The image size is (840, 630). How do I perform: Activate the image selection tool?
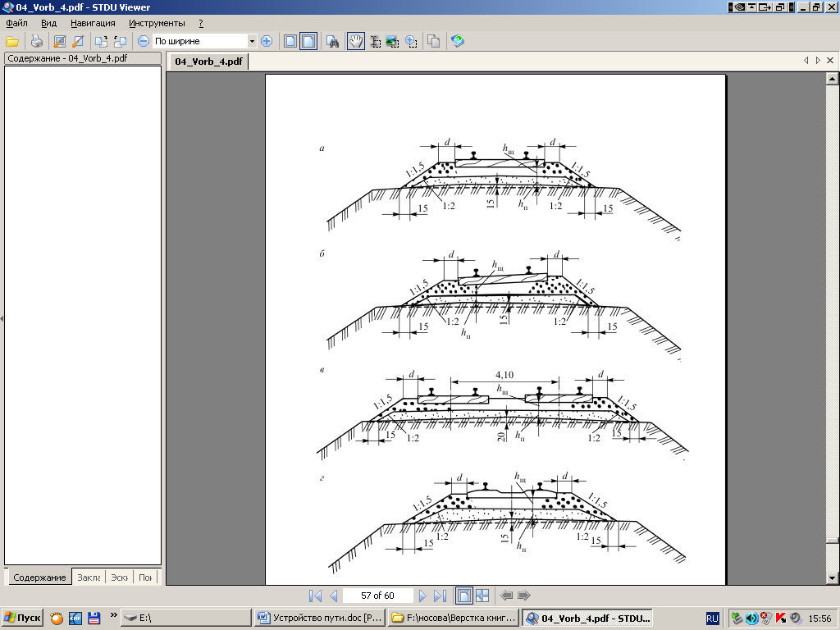[x=393, y=41]
